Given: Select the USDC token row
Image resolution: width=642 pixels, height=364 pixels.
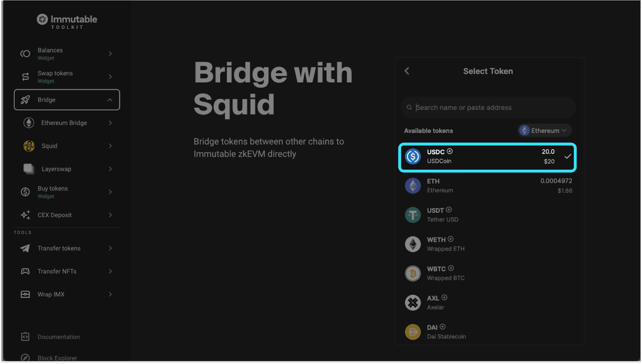Looking at the screenshot, I should click(x=487, y=157).
